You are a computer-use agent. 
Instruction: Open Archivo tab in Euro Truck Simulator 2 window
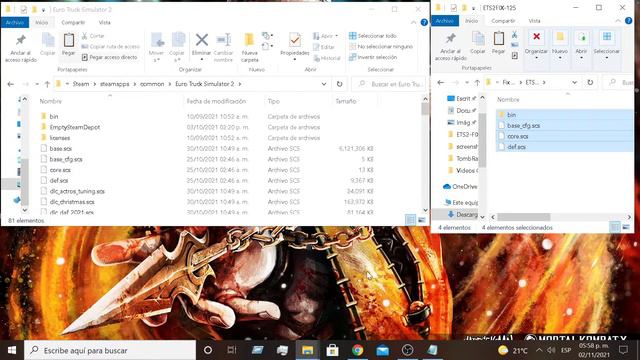(x=15, y=22)
